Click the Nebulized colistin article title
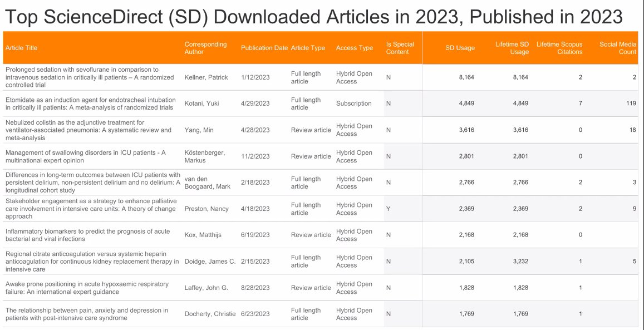 pos(89,130)
